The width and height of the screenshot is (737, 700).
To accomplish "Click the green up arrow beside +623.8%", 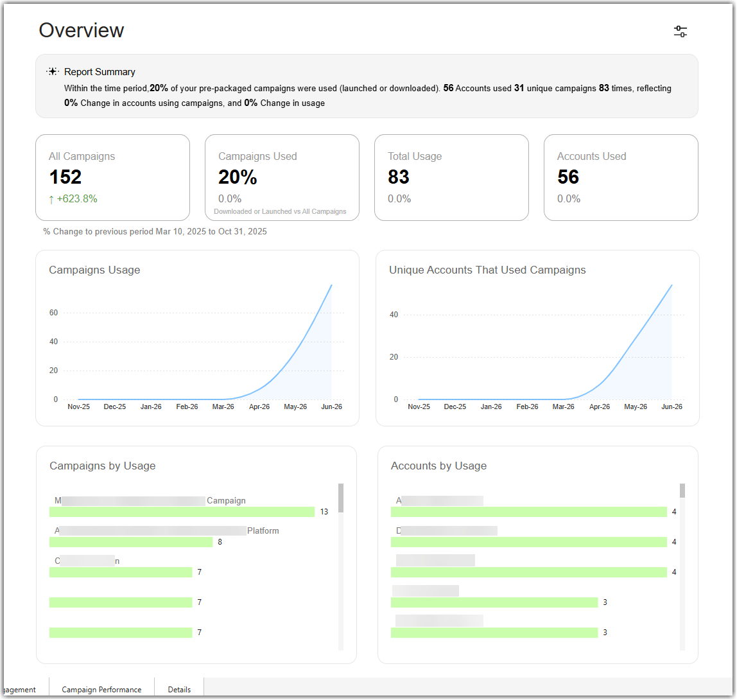I will coord(51,199).
